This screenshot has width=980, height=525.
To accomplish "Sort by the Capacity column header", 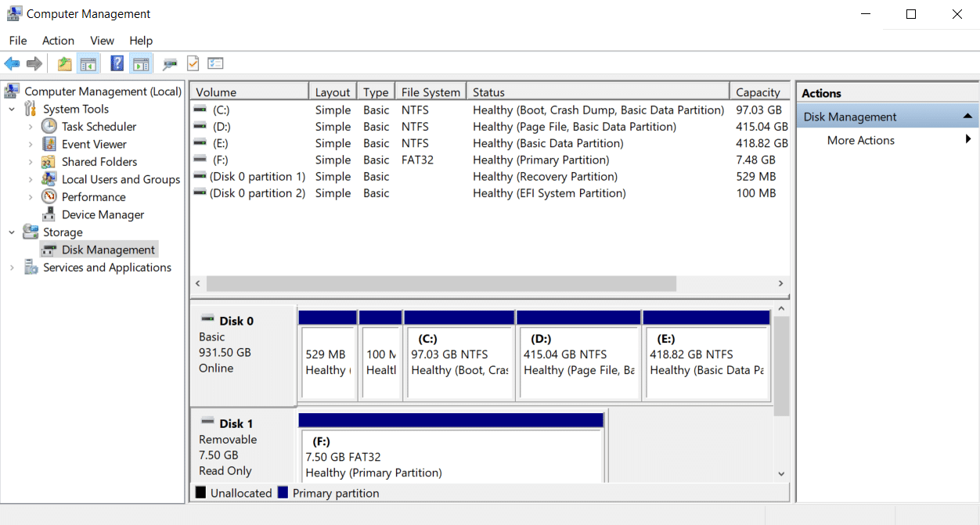I will click(759, 92).
